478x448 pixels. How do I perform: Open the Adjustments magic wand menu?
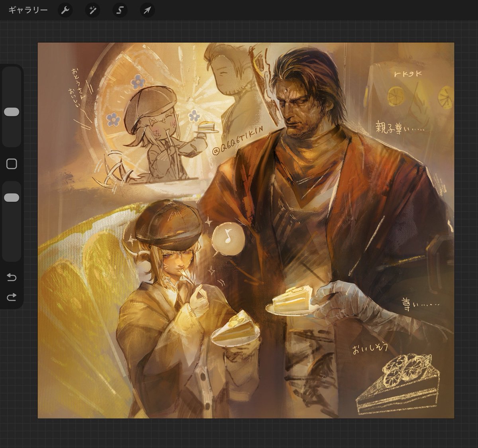click(92, 10)
